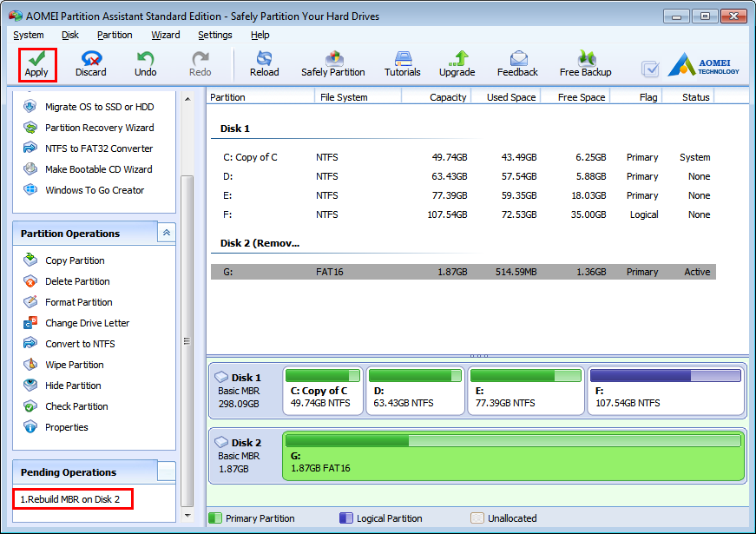Select the G: FAT16 partition row
Viewport: 756px width, 534px height.
click(463, 272)
